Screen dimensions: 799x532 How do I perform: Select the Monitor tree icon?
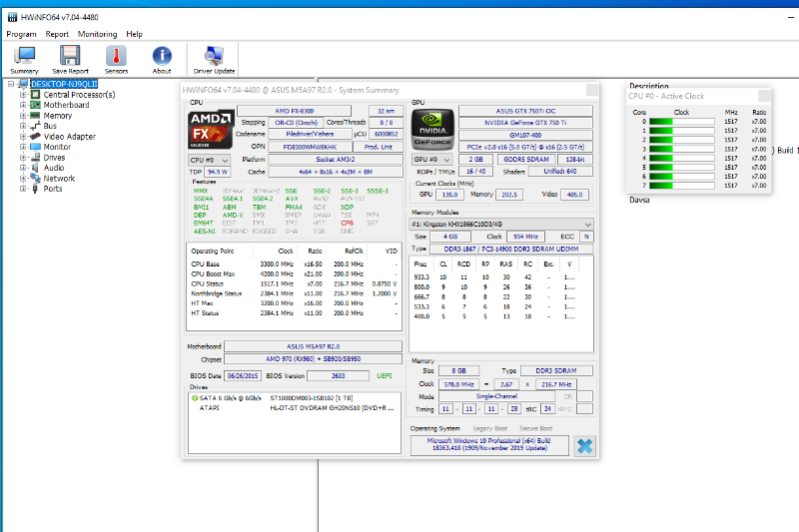pos(35,147)
